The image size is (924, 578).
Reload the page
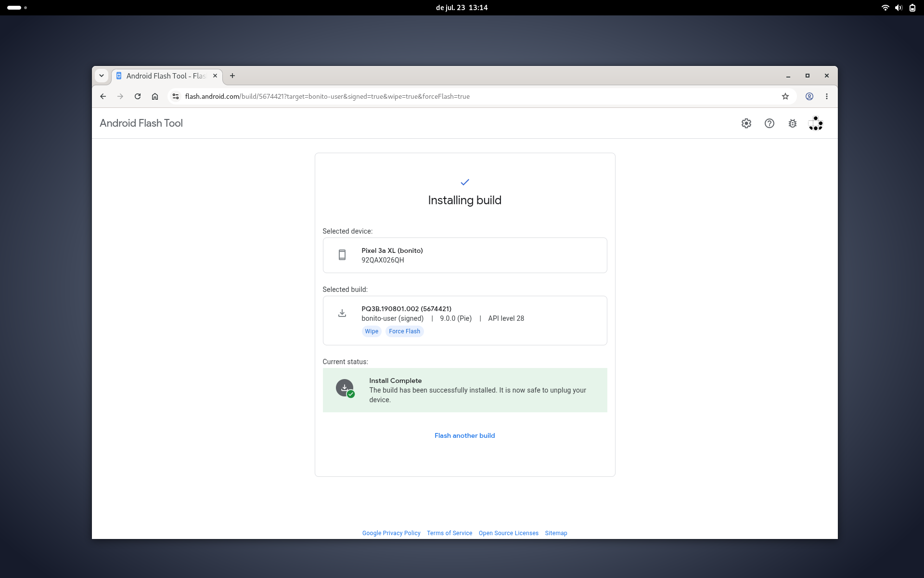coord(138,96)
